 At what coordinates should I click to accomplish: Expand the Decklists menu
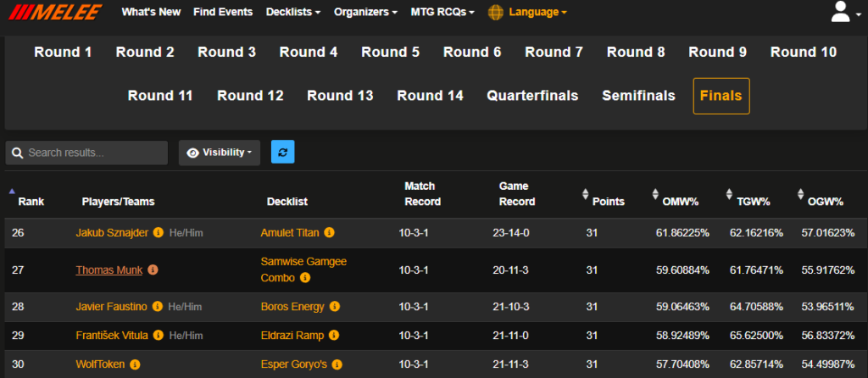click(x=292, y=12)
